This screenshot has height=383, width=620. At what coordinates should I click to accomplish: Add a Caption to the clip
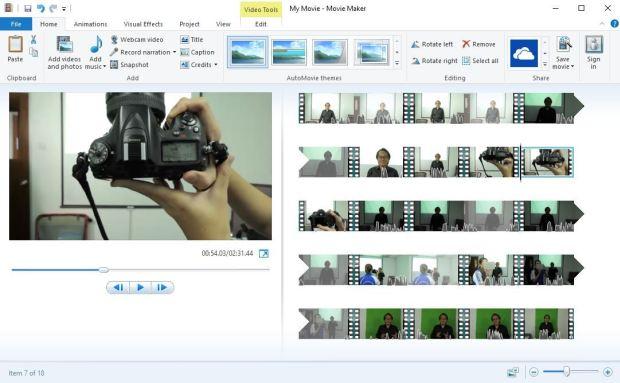pyautogui.click(x=197, y=52)
